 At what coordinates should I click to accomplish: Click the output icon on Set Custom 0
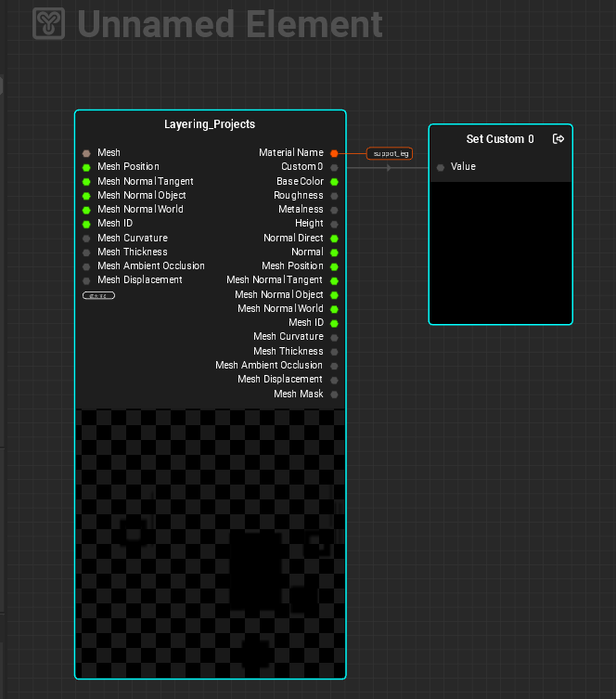558,139
